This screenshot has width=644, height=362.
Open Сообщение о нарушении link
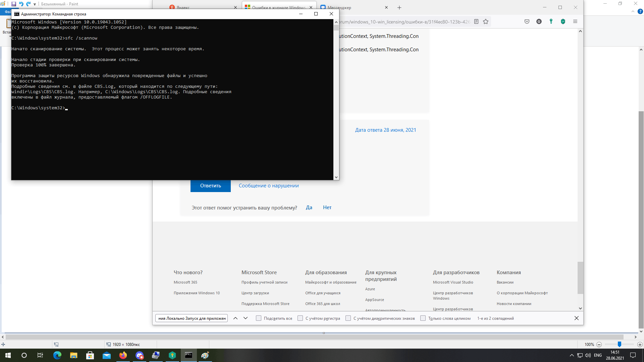[269, 186]
